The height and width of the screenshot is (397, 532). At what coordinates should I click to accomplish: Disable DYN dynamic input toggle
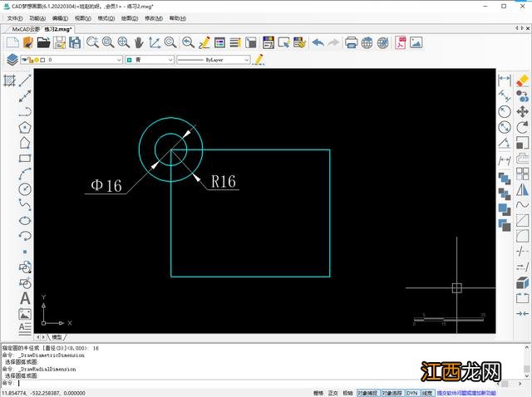coord(411,393)
